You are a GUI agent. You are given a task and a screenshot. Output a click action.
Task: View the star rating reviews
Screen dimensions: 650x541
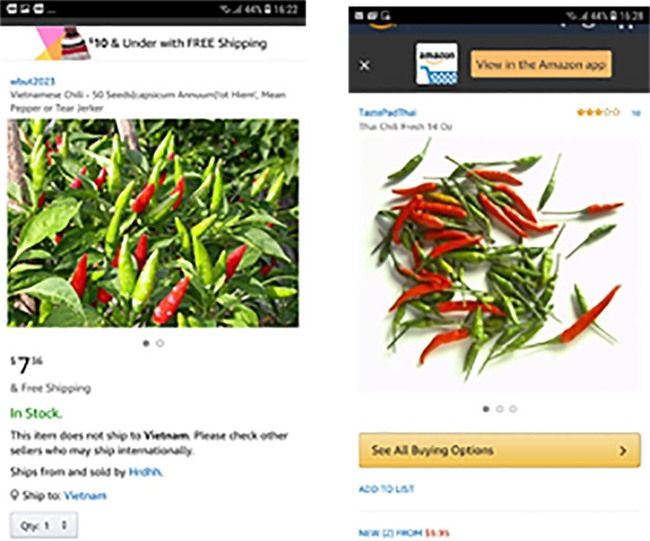coord(597,113)
